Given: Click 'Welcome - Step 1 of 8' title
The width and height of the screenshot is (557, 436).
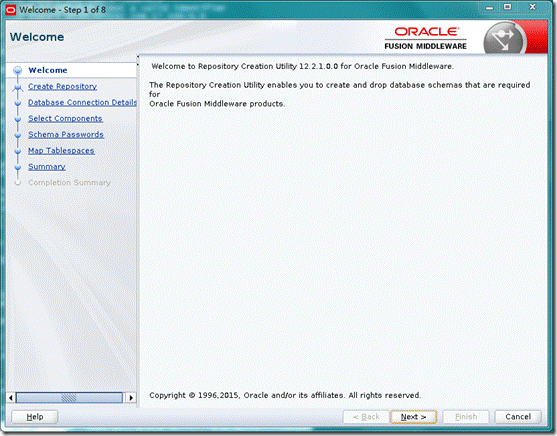Looking at the screenshot, I should point(63,10).
